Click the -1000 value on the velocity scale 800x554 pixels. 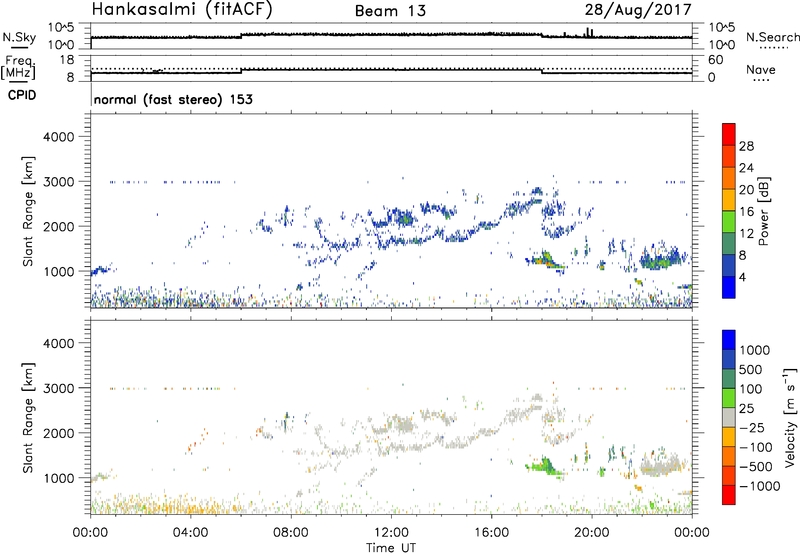click(759, 486)
